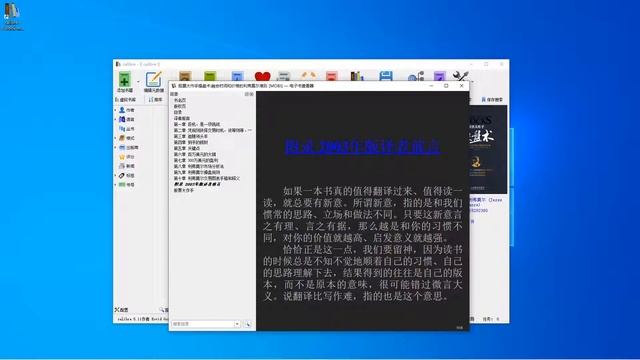640x360 pixels.
Task: Click the Saved search (保存搜索) button
Action: pos(492,100)
